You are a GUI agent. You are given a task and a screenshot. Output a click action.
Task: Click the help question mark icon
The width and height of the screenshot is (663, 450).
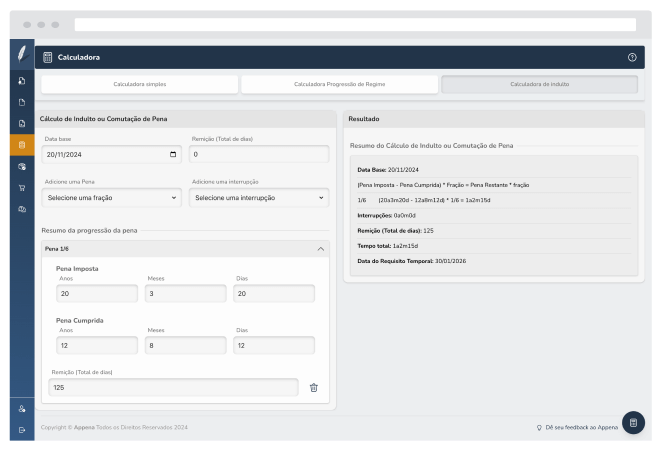[x=632, y=57]
